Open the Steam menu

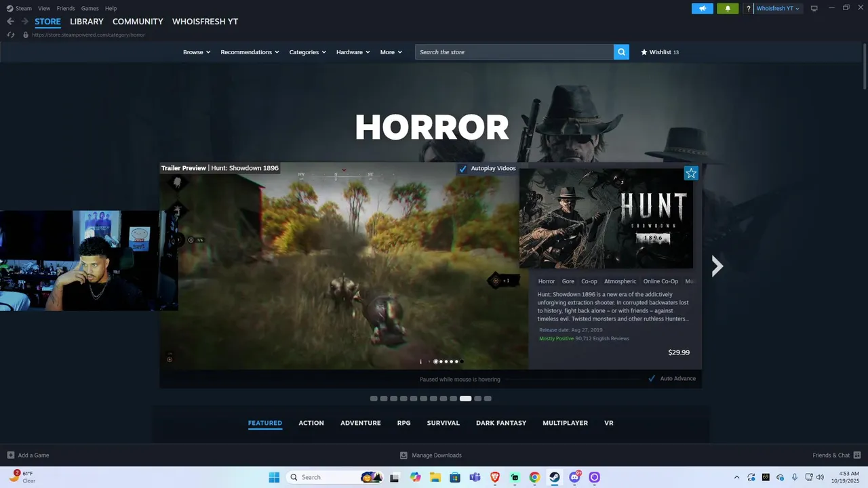coord(24,8)
